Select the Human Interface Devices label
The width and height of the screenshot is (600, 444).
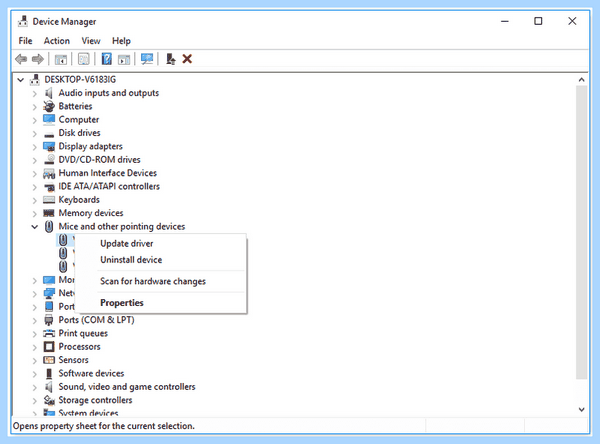point(108,173)
